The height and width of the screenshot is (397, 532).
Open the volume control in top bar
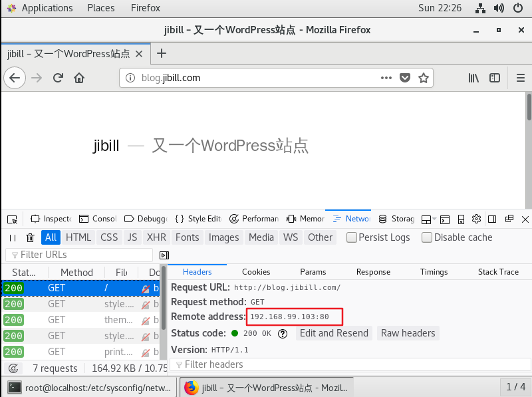pos(499,8)
